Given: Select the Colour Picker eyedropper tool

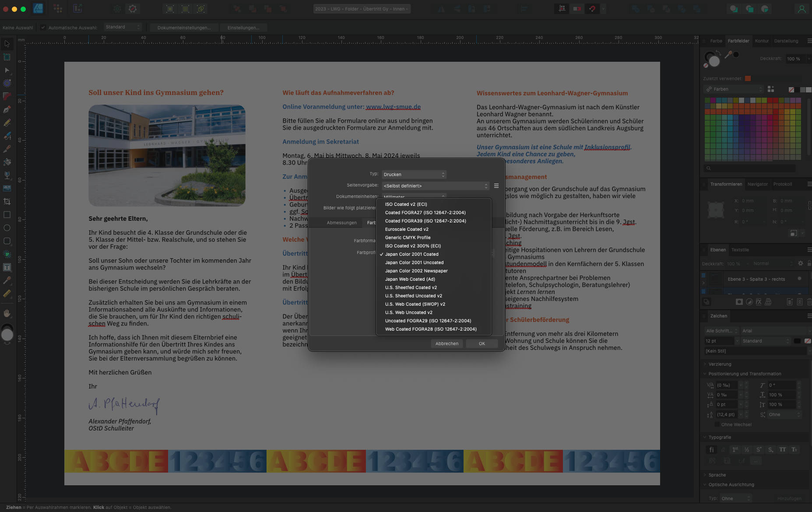Looking at the screenshot, I should tap(7, 280).
